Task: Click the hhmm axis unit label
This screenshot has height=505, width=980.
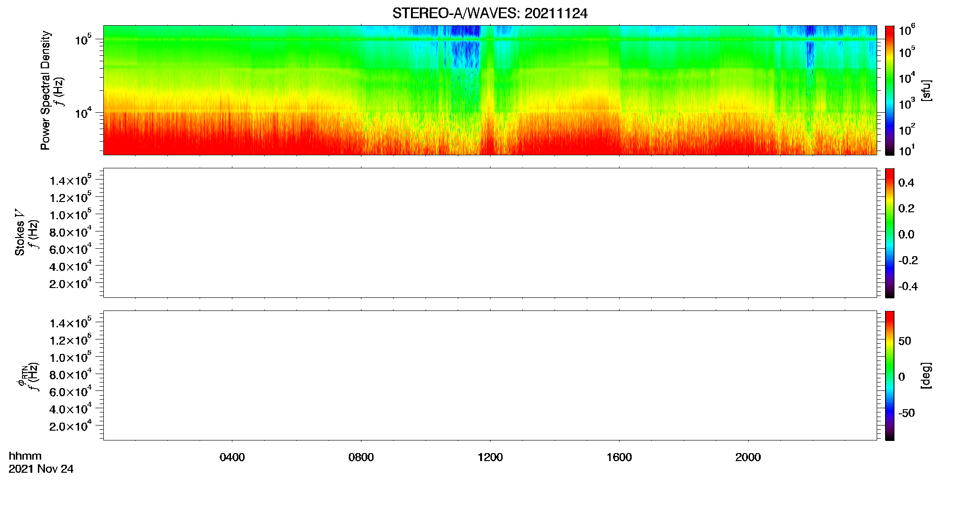Action: click(x=25, y=456)
